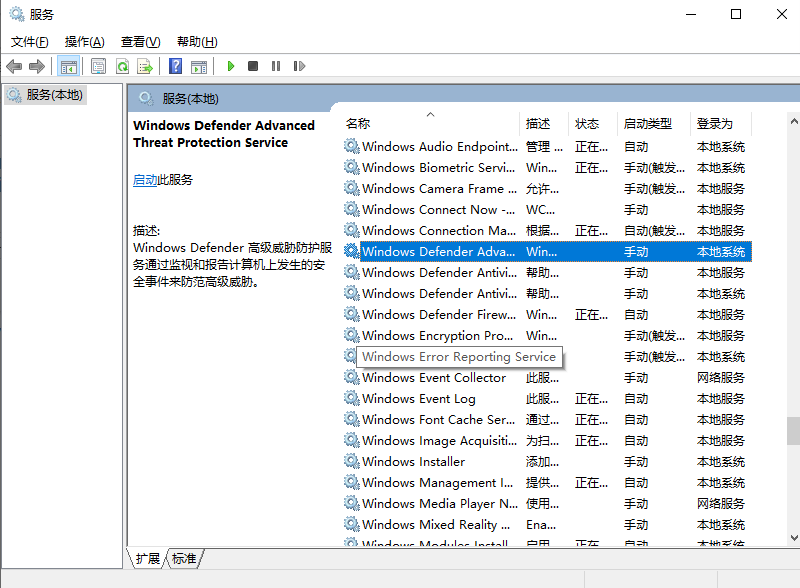Image resolution: width=800 pixels, height=588 pixels.
Task: Click the Back arrow toolbar icon
Action: 14,66
